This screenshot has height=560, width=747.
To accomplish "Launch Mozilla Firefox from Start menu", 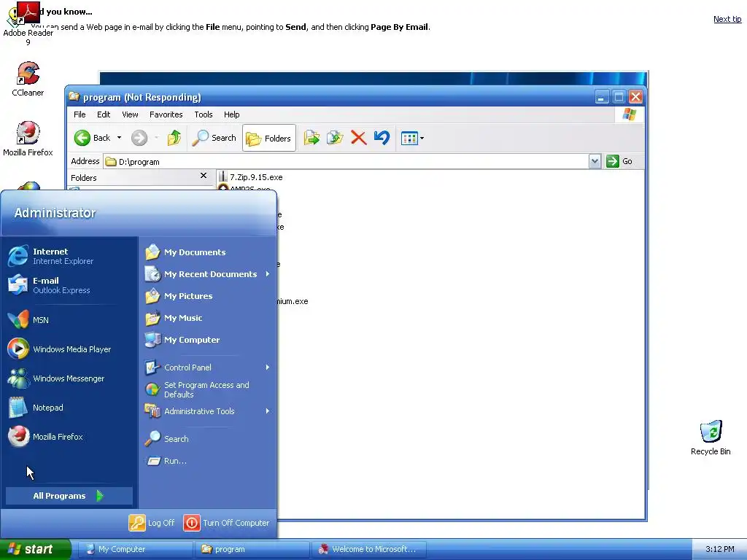I will [69, 437].
